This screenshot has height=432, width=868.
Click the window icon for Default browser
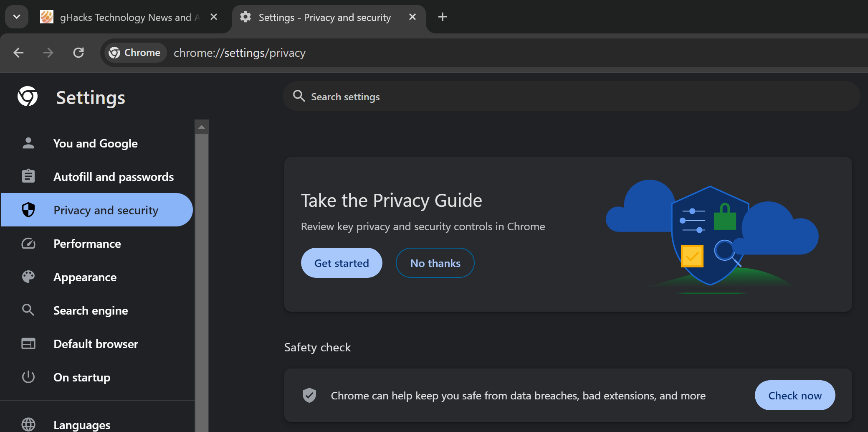[x=28, y=343]
